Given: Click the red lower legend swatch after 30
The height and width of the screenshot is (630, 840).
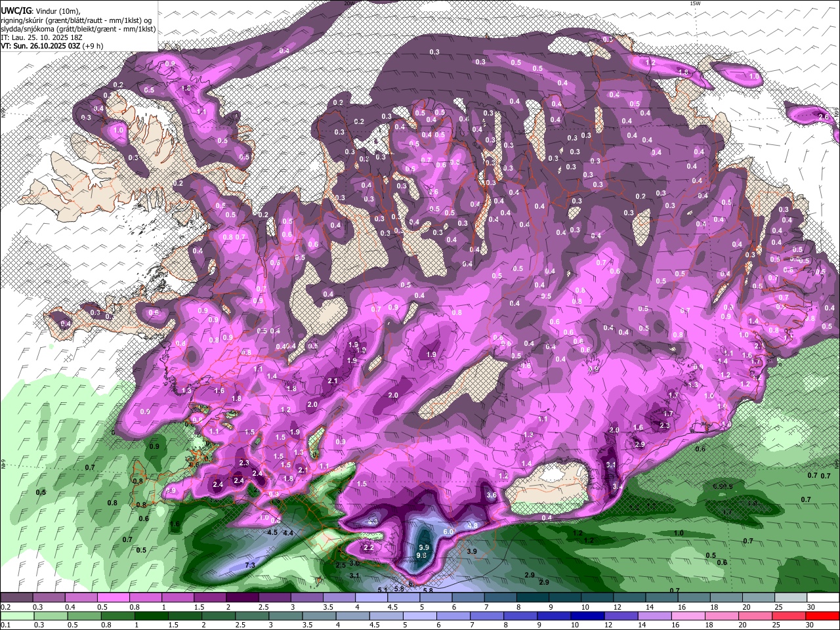Looking at the screenshot, I should click(x=822, y=616).
